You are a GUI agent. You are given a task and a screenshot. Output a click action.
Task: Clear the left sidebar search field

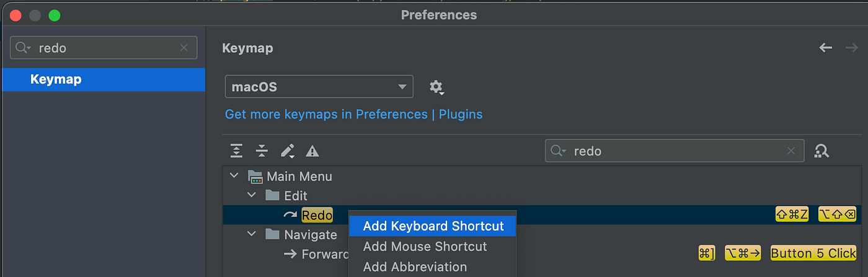[x=184, y=48]
